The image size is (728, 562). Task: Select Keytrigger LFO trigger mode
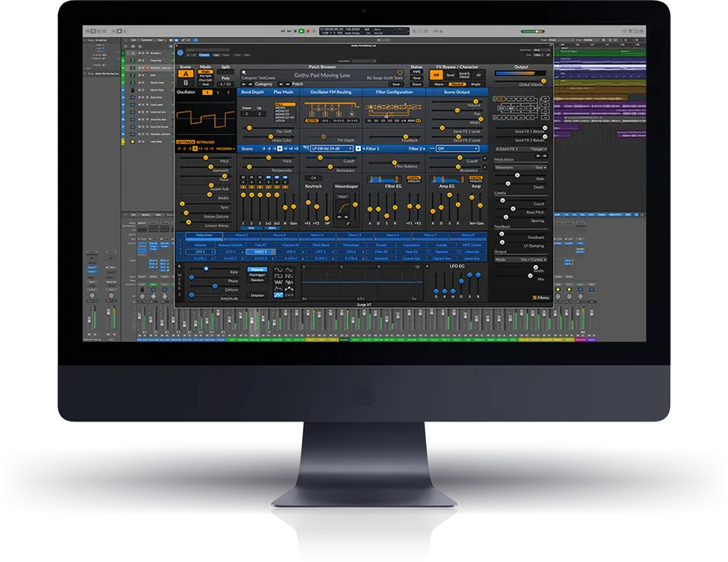coord(257,275)
